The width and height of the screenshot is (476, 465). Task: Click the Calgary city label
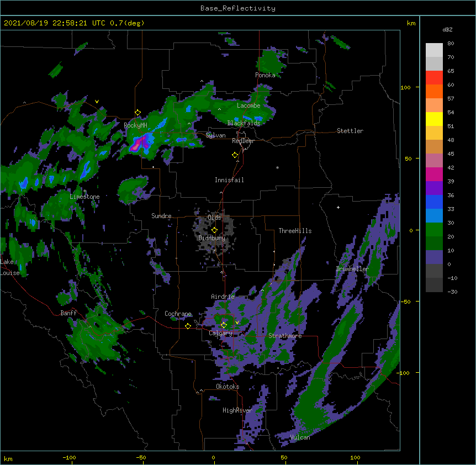coord(221,333)
